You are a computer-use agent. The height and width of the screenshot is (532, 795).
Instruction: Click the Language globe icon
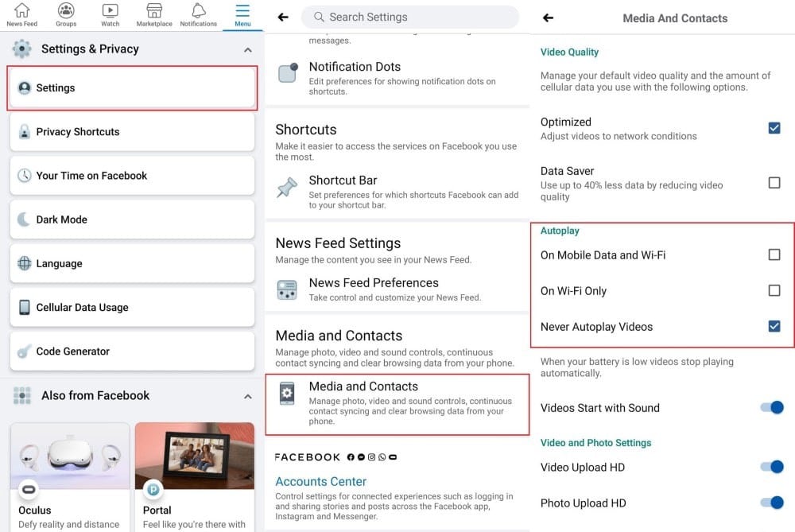(25, 263)
